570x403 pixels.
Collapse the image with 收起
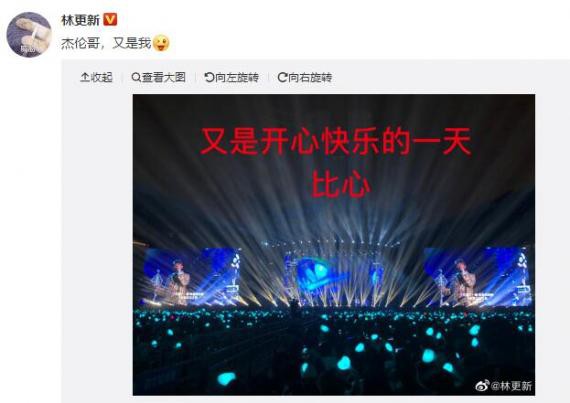pyautogui.click(x=96, y=77)
